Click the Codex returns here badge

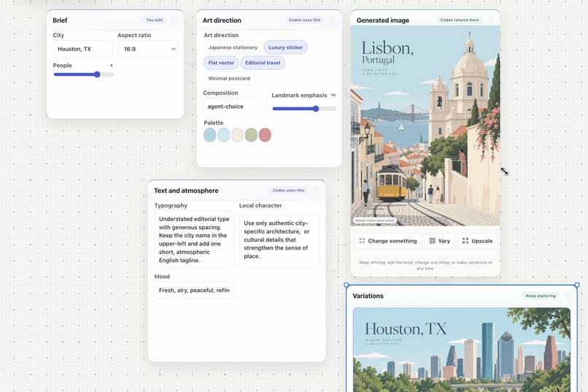tap(460, 20)
